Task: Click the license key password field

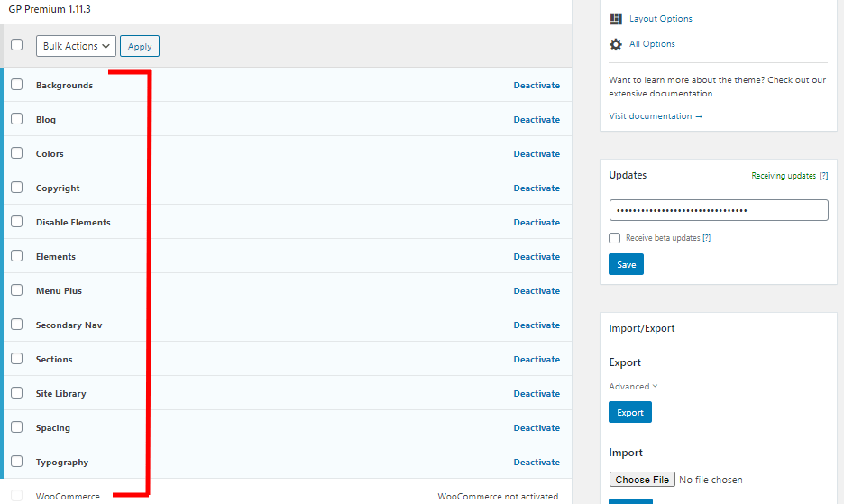Action: tap(719, 210)
